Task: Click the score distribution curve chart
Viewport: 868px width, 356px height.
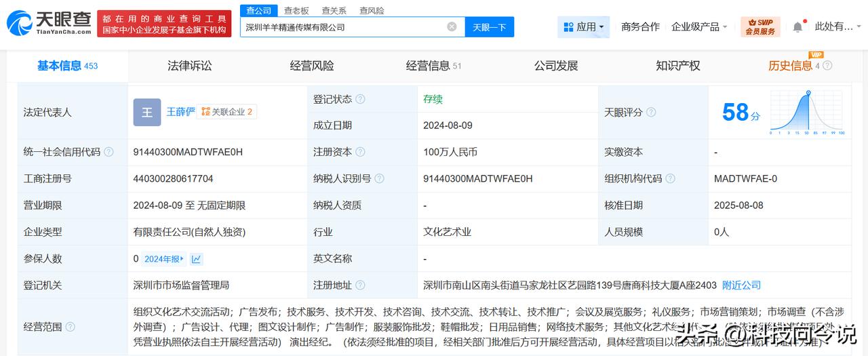Action: [808, 113]
